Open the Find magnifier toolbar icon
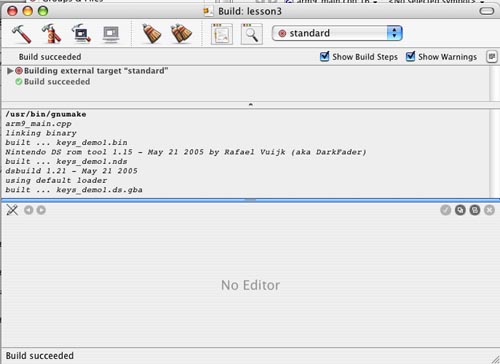500x364 pixels. (251, 34)
